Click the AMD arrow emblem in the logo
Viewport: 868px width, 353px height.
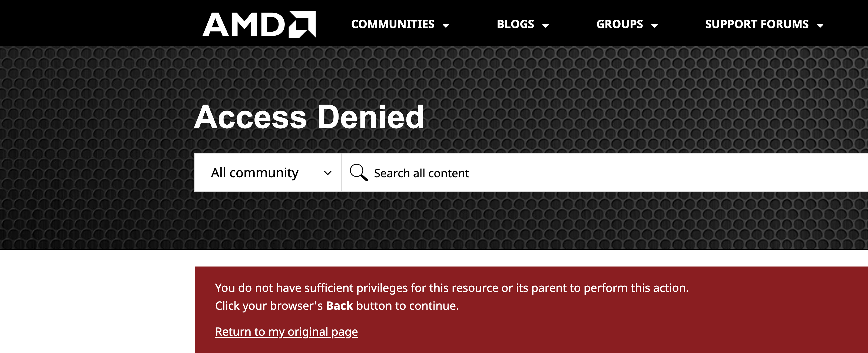tap(302, 24)
